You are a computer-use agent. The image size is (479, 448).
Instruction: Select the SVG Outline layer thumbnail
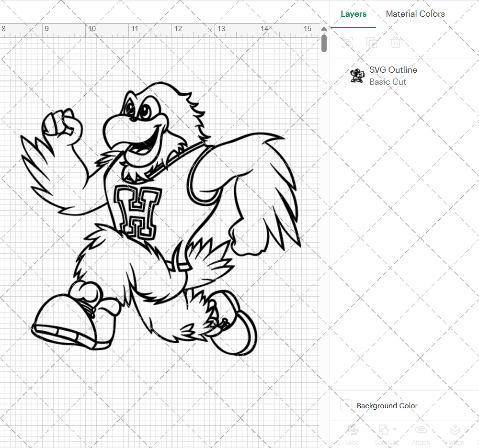point(357,76)
